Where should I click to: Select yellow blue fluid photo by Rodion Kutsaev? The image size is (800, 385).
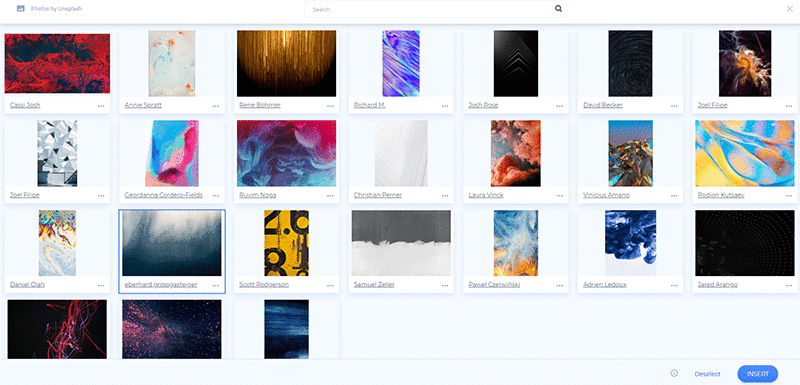[745, 153]
